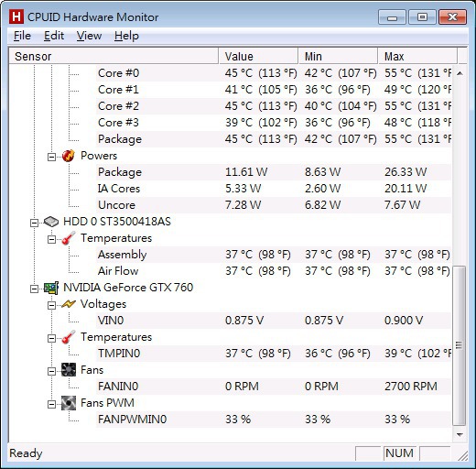Image resolution: width=476 pixels, height=469 pixels.
Task: Click the vertical scrollbar down arrow
Action: pos(460,434)
